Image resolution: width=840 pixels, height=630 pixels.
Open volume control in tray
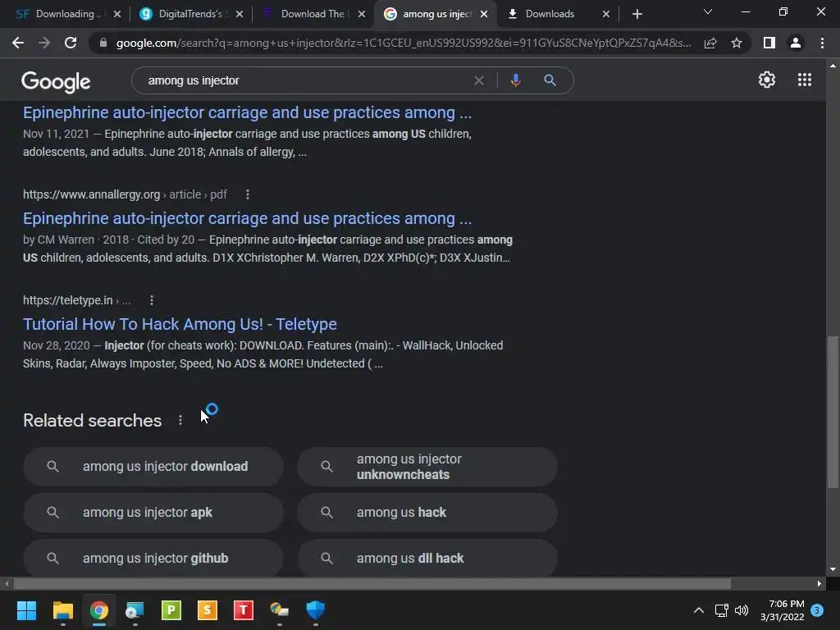tap(742, 610)
